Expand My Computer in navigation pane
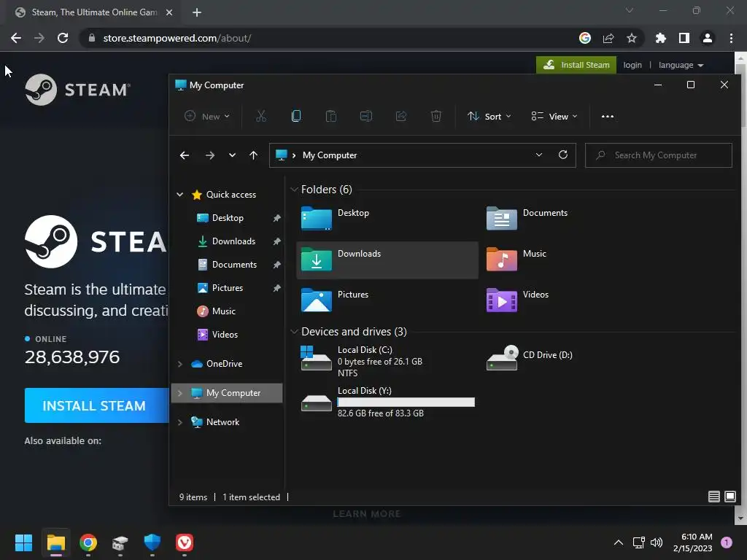747x560 pixels. tap(180, 393)
